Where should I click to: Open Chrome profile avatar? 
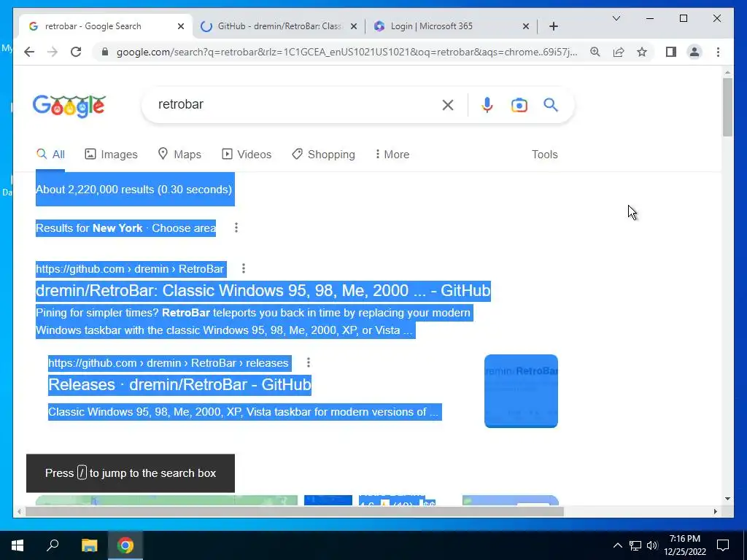694,52
